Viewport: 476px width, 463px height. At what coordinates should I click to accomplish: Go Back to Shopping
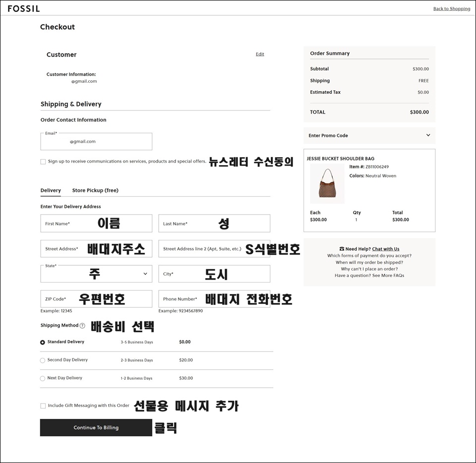452,8
